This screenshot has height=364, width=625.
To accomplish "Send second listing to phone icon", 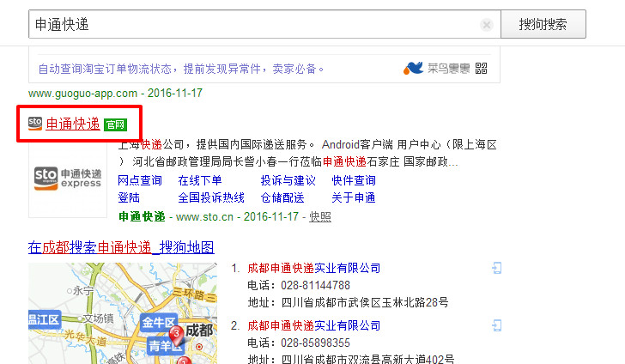I will coord(496,325).
